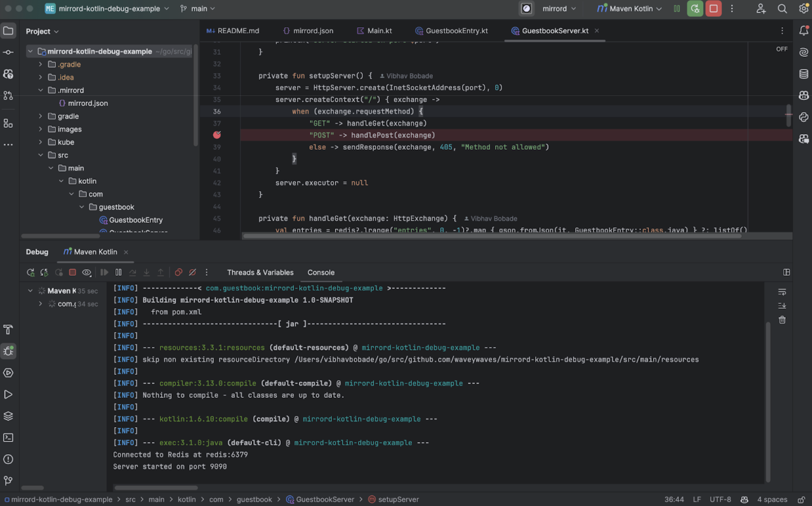Open the main branch dropdown
The image size is (812, 506).
pos(197,8)
